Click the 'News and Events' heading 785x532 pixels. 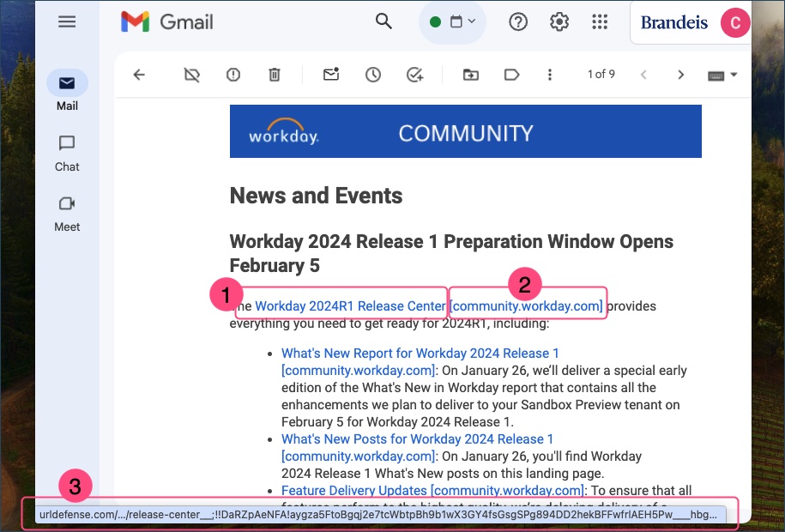coord(316,196)
